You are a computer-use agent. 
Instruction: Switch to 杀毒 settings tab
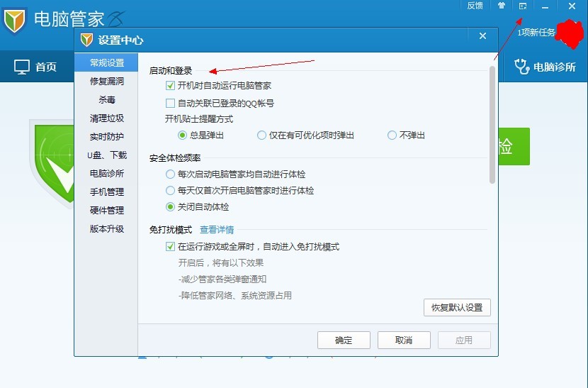point(106,99)
